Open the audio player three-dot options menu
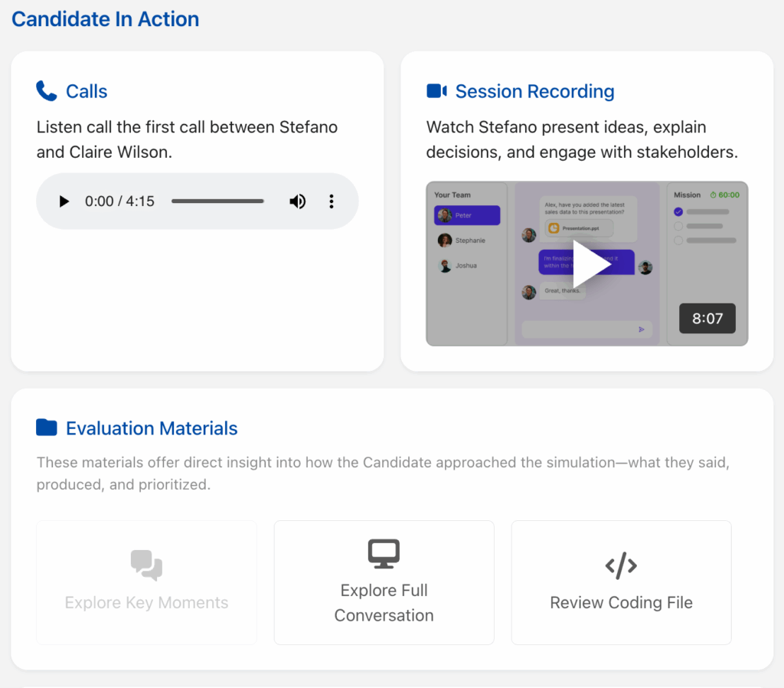 pyautogui.click(x=332, y=201)
